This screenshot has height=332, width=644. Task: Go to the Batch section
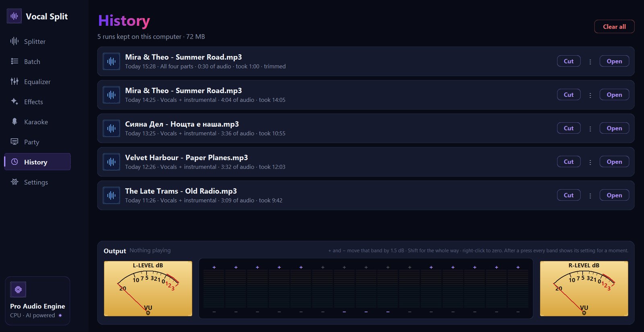37,61
